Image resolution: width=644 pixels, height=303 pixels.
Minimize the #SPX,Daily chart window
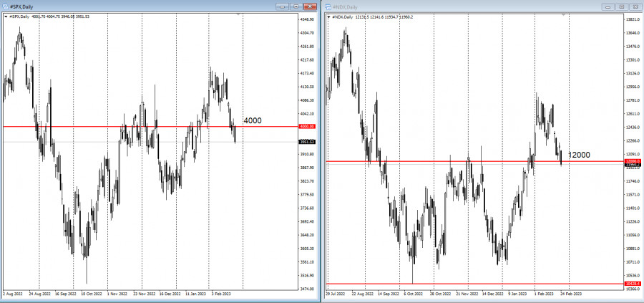(282, 6)
